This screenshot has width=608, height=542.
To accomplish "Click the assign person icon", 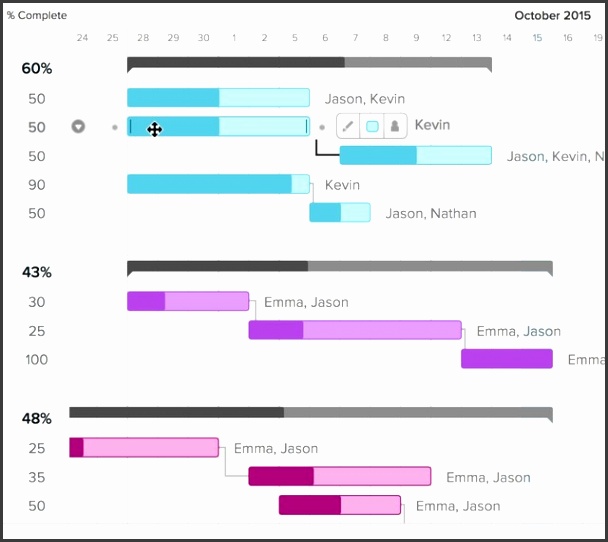I will tap(395, 126).
